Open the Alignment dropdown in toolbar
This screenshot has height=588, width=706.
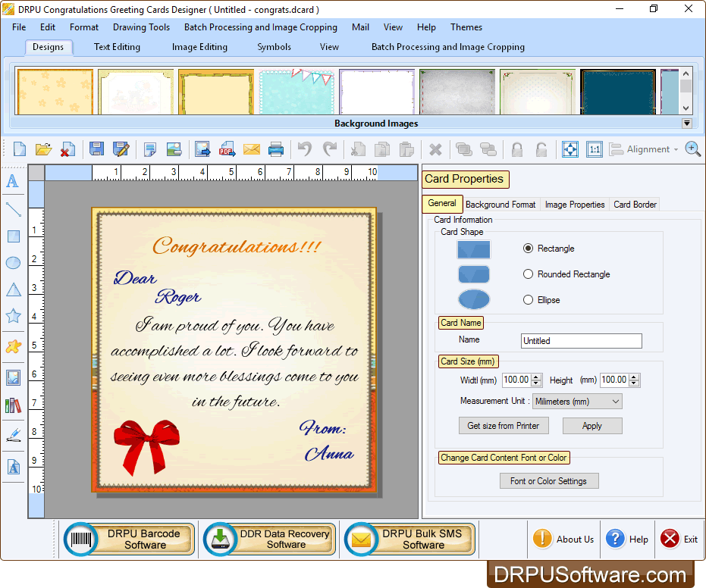point(644,149)
